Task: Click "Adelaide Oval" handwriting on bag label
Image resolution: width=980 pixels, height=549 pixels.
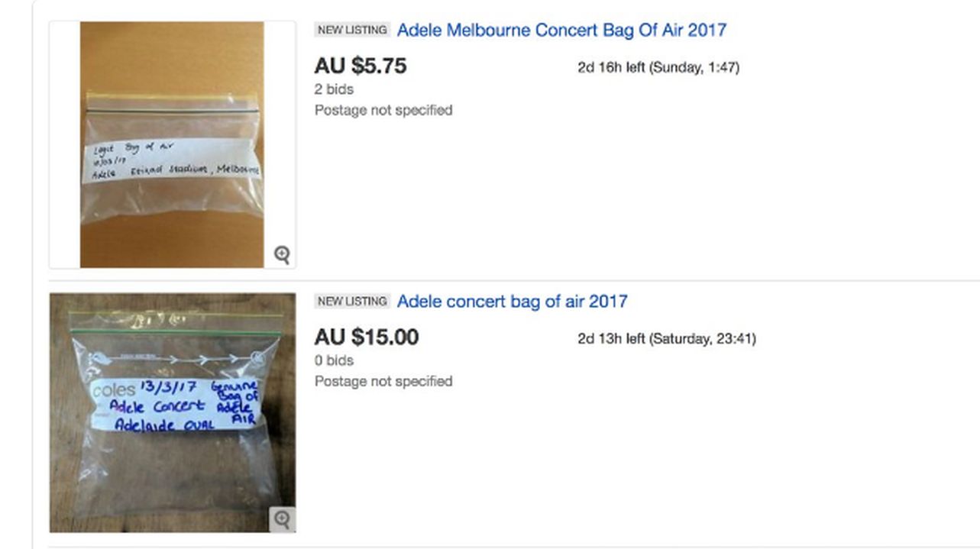Action: 164,425
